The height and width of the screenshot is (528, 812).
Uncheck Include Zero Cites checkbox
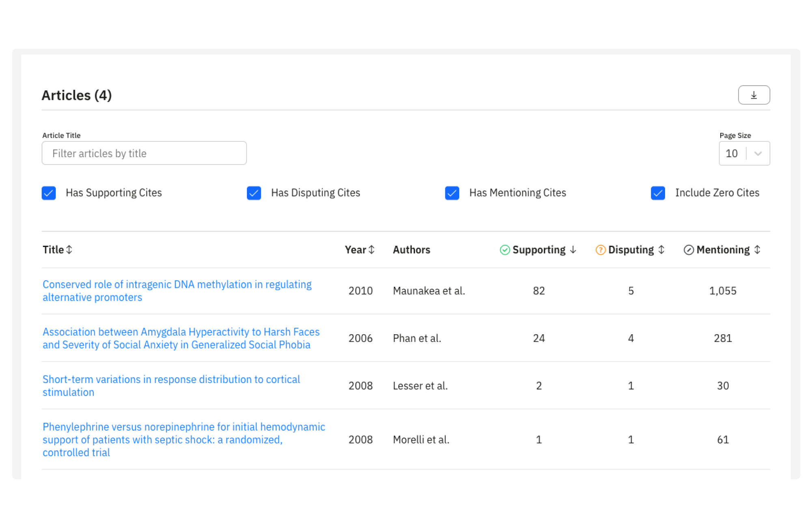coord(658,193)
